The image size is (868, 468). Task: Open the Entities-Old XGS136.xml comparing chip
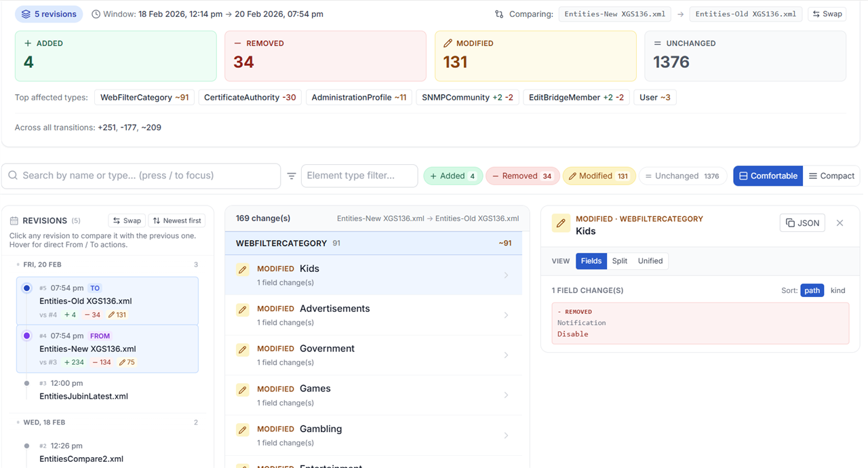746,14
